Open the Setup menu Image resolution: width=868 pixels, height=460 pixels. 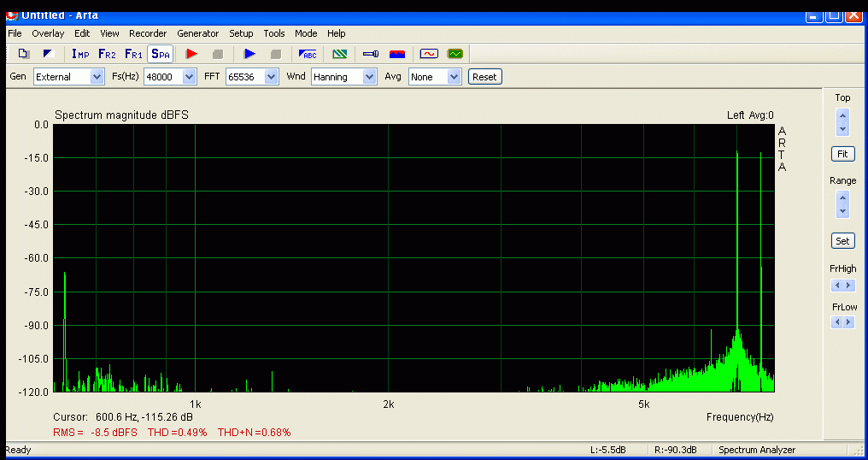click(242, 33)
